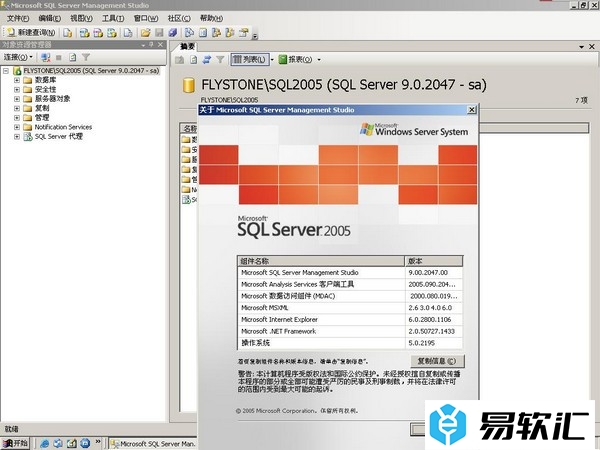The height and width of the screenshot is (450, 600).
Task: Click the 列表(L) list view button
Action: [249, 60]
